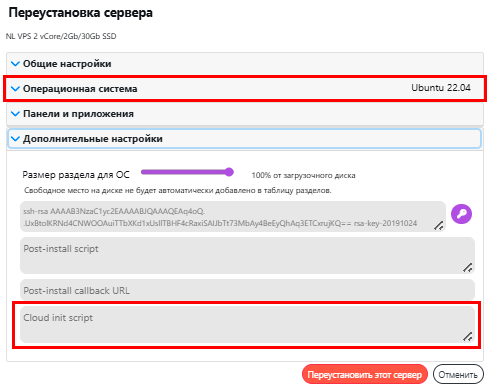Image resolution: width=490 pixels, height=392 pixels.
Task: Click chevron icon beside Дополнительные настройки
Action: coord(15,139)
